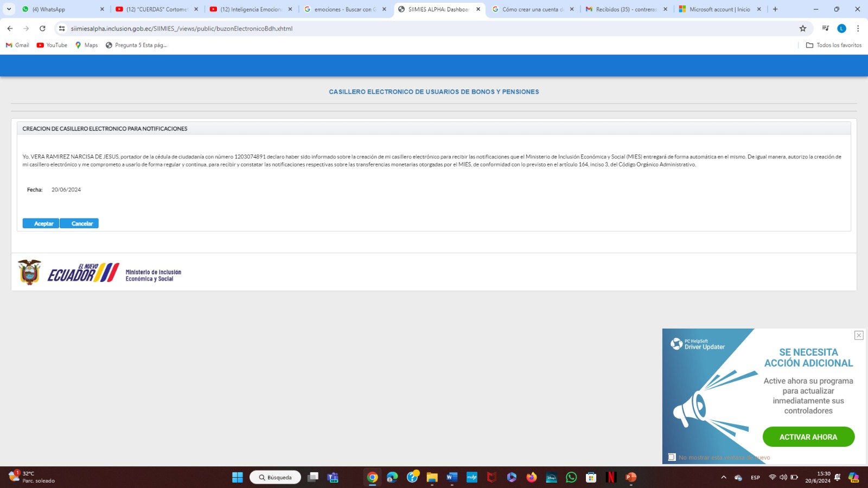Click the Cancelar button
The height and width of the screenshot is (488, 868).
tap(79, 223)
